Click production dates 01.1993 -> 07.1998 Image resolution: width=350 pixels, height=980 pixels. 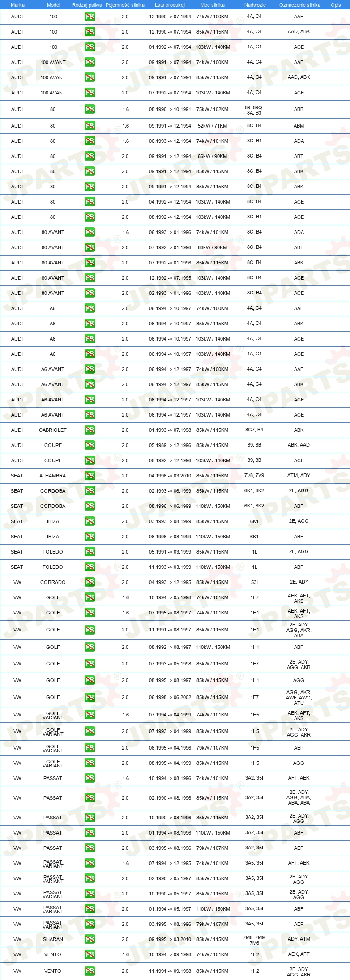[170, 430]
